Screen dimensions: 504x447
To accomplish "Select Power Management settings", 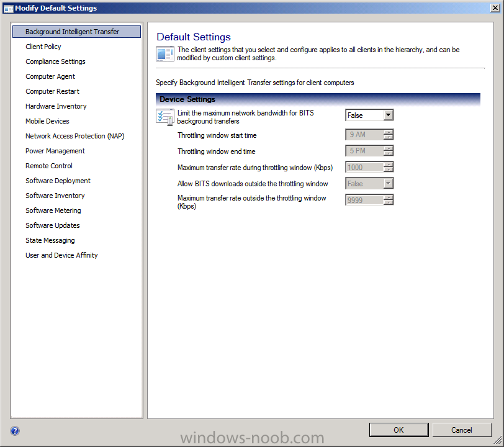I will point(55,151).
